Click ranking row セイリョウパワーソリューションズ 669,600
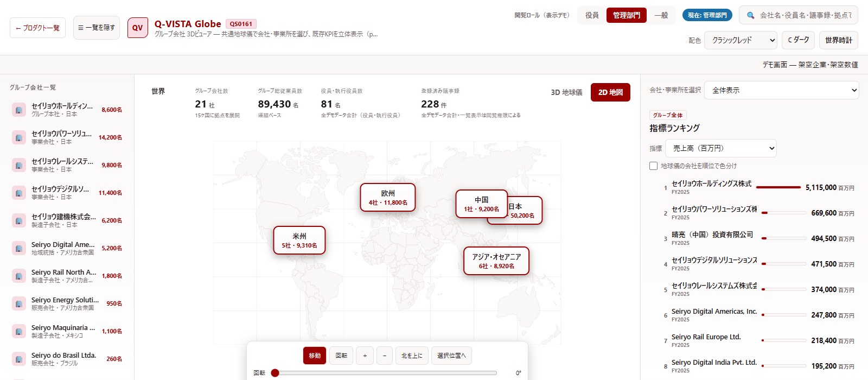Viewport: 868px width, 380px height. click(x=758, y=213)
